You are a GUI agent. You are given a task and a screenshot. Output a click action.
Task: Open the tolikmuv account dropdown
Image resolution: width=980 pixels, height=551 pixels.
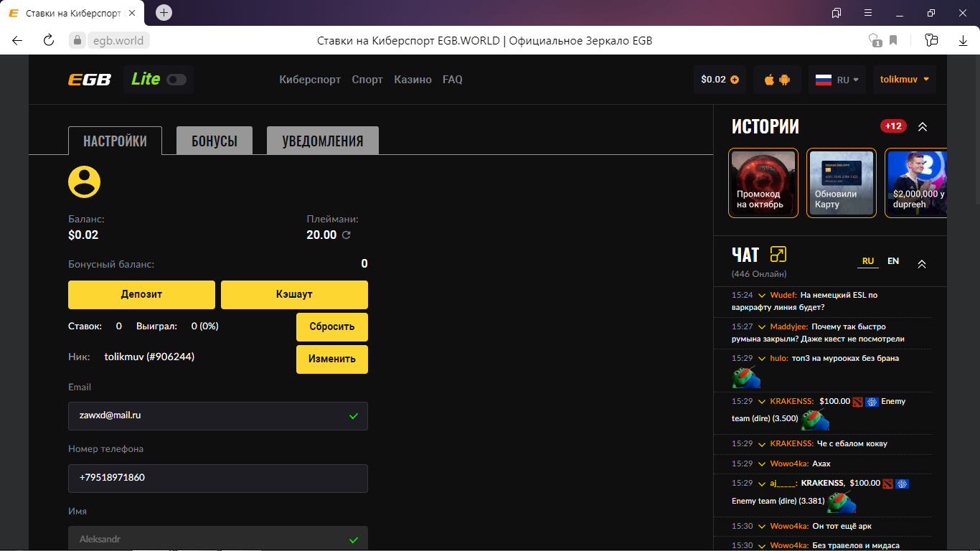click(905, 80)
